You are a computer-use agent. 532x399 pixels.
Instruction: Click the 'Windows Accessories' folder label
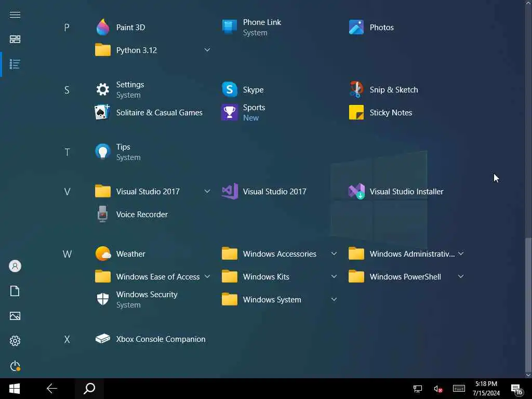[280, 254]
